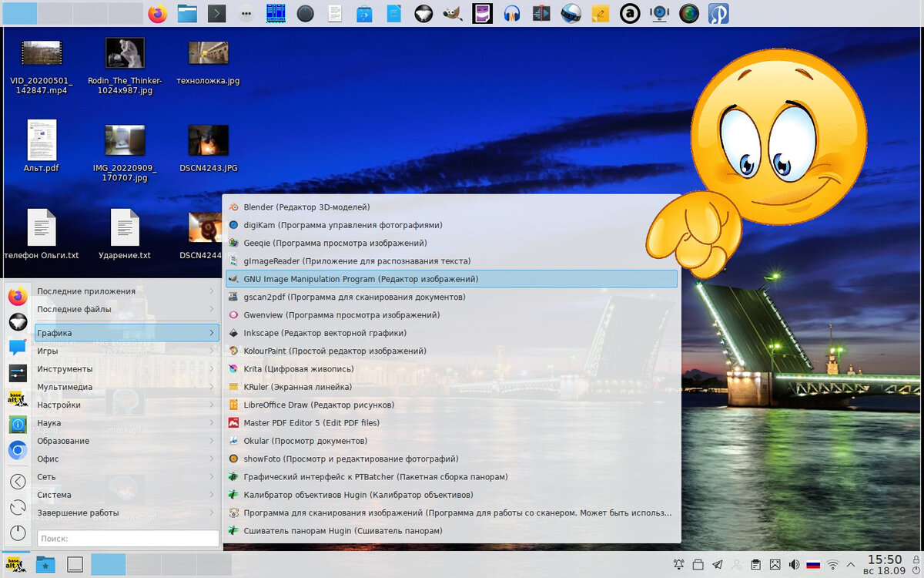The image size is (924, 578).
Task: Launch Firefox from the top panel
Action: tap(158, 14)
